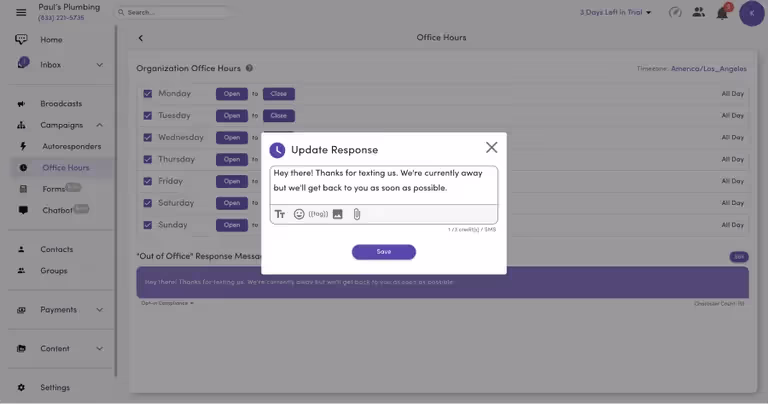The height and width of the screenshot is (404, 768).
Task: Click the Campaigns icon in sidebar
Action: (21, 125)
